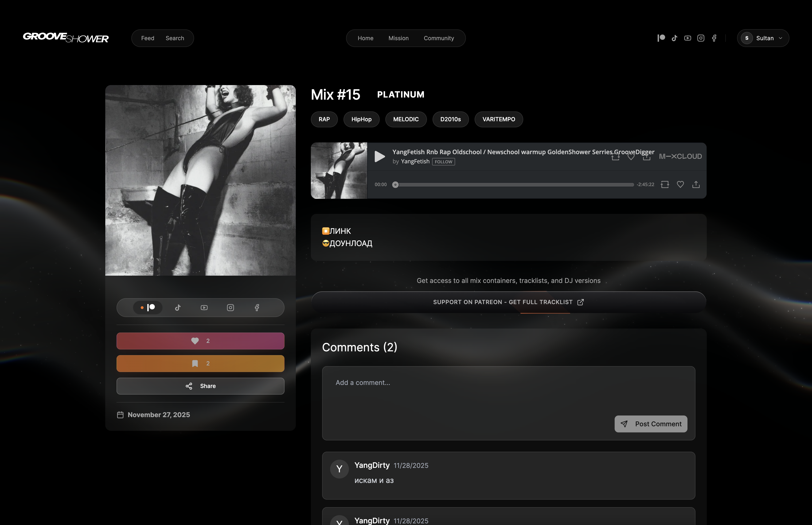812x525 pixels.
Task: Click Support on Patreon tracklist button
Action: click(x=508, y=302)
